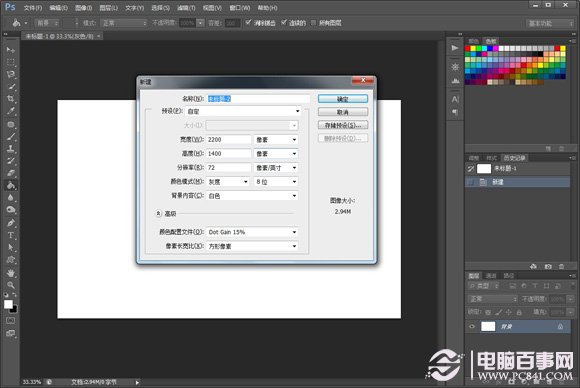Screen dimensions: 580x388
Task: Open the height unit dropdown
Action: pos(276,153)
